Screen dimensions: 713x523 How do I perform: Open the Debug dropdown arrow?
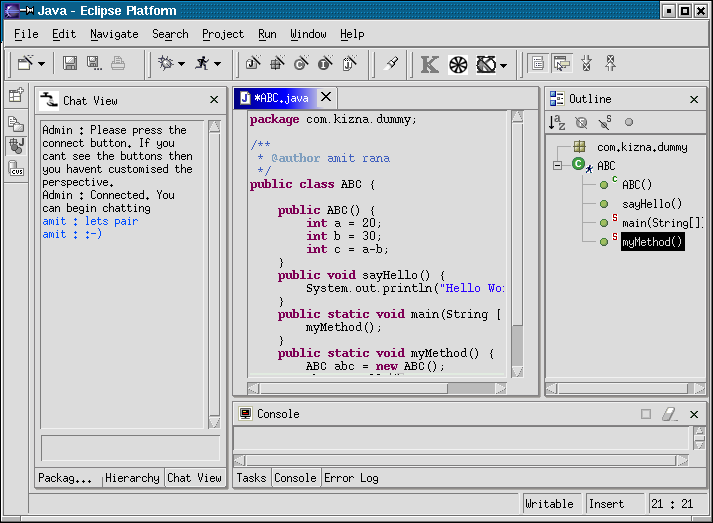pyautogui.click(x=181, y=65)
